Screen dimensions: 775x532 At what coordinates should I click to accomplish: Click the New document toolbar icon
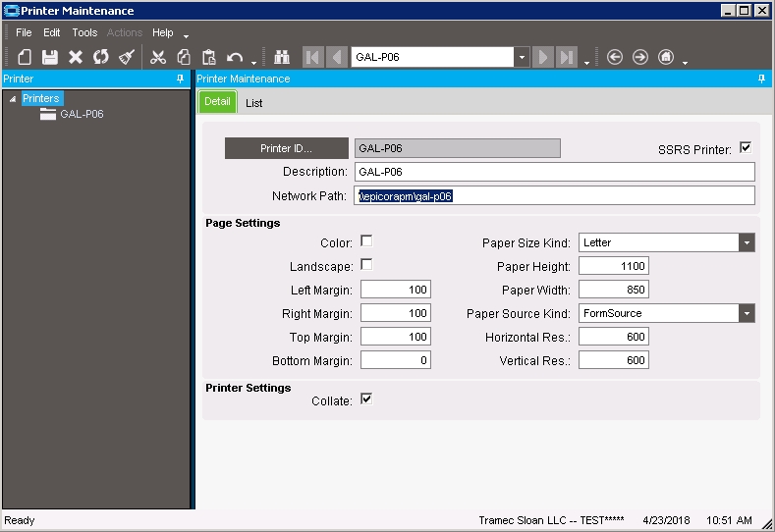tap(25, 57)
